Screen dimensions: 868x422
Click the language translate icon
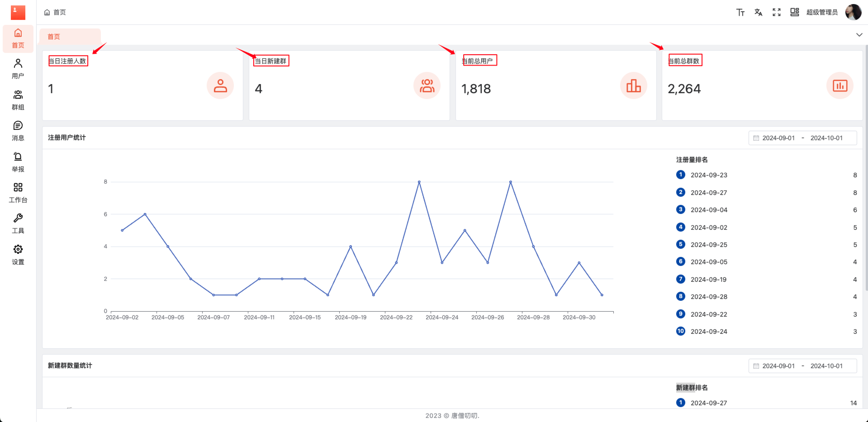pyautogui.click(x=758, y=12)
